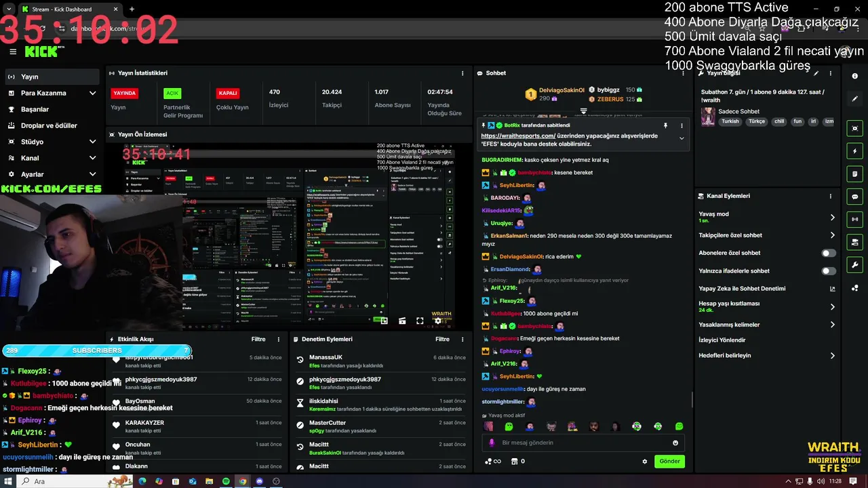Click the chat bubble icon in right toolbar

[x=854, y=197]
